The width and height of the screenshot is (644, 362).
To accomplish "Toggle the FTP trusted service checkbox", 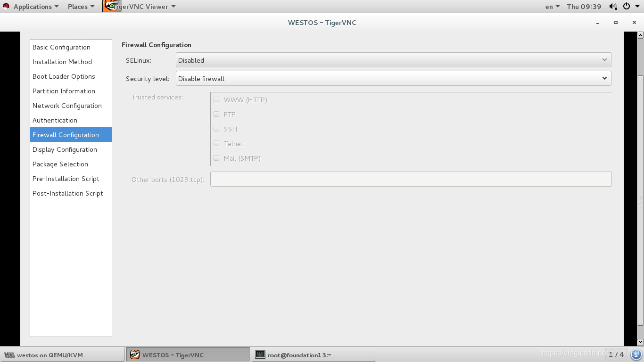I will (216, 114).
